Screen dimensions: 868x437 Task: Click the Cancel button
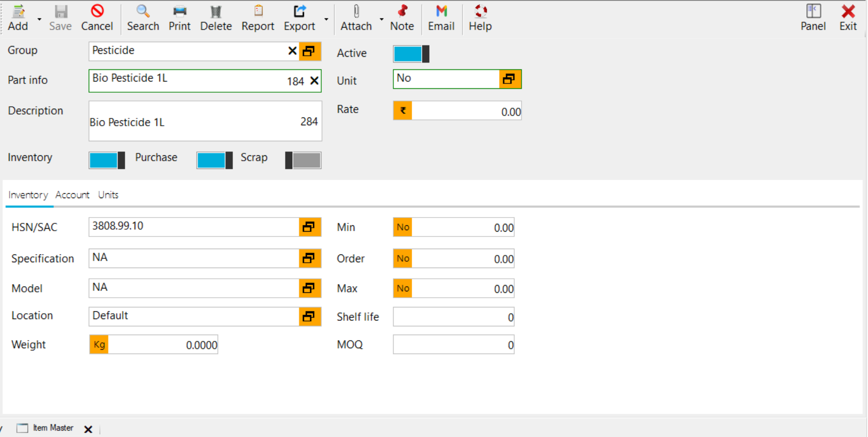click(x=97, y=17)
